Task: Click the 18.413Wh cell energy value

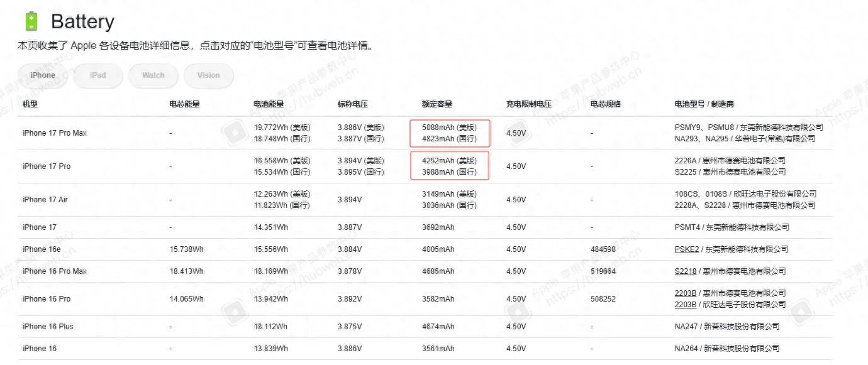Action: (187, 271)
